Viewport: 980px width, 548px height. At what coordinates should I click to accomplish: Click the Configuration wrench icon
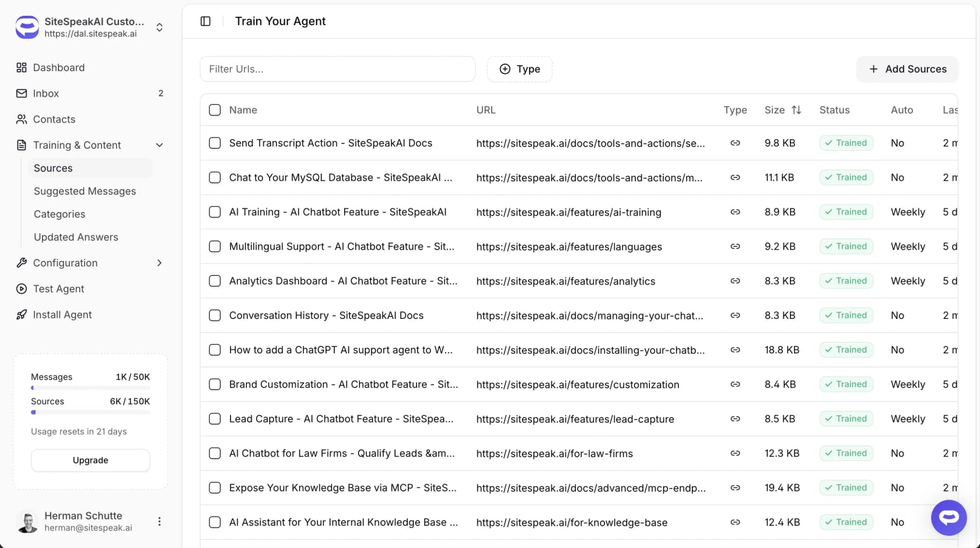tap(22, 263)
